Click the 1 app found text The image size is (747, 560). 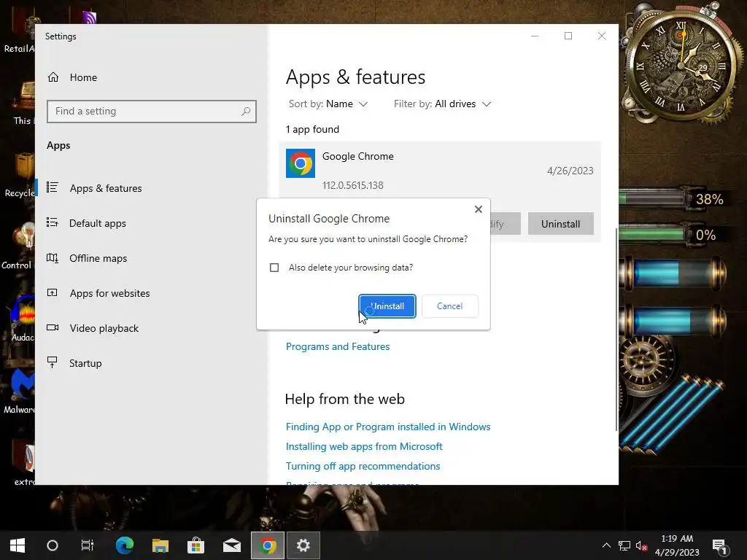pyautogui.click(x=312, y=130)
